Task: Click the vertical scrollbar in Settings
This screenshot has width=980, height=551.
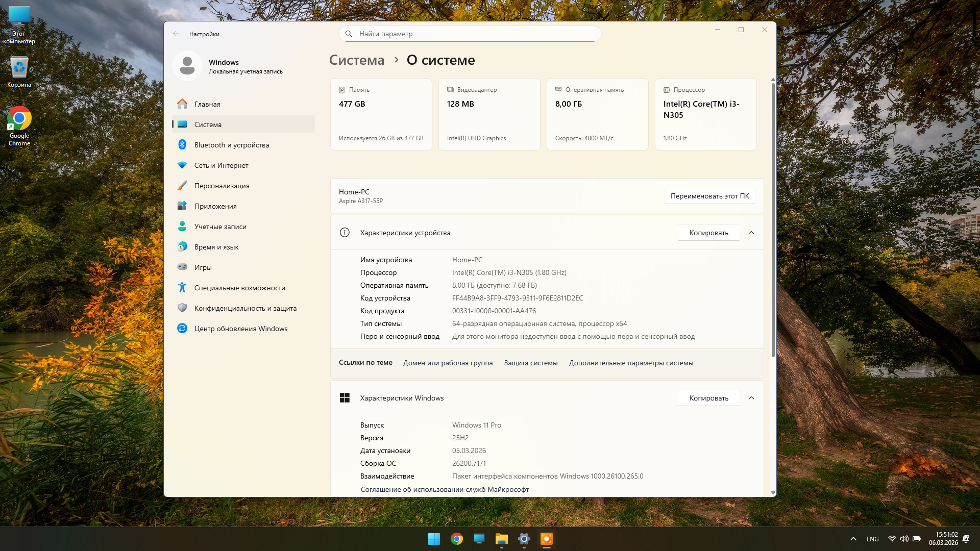Action: [773, 219]
